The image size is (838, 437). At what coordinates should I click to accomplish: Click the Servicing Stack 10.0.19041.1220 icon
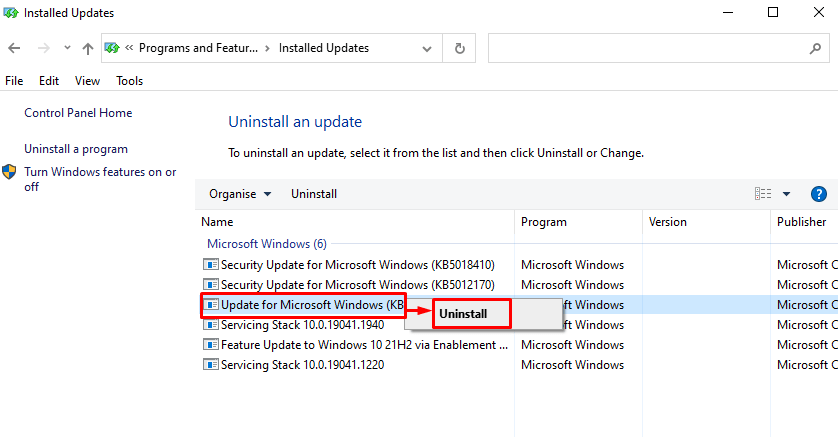pos(211,365)
